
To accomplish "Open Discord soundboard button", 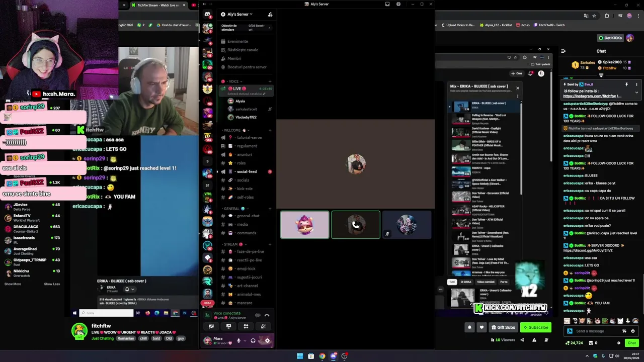I will pyautogui.click(x=263, y=326).
